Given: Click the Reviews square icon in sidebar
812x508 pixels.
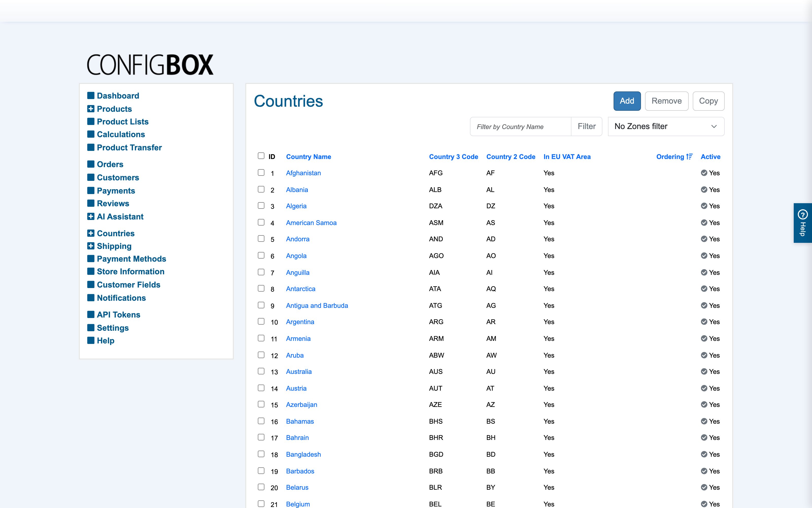Looking at the screenshot, I should tap(91, 203).
